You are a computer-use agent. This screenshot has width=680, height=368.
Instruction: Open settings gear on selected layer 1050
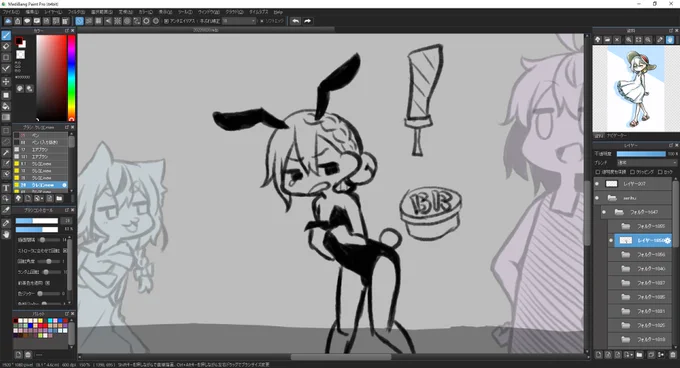pos(667,241)
